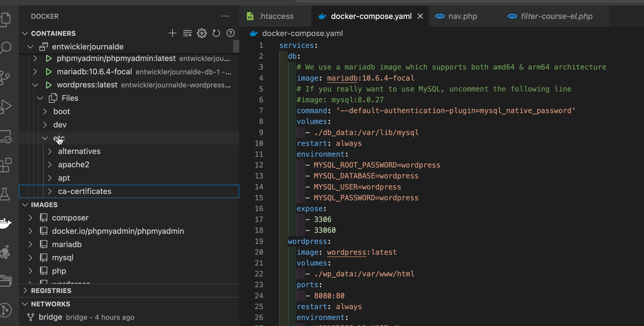Viewport: 644px width, 326px height.
Task: Close the docker-compose.yaml tab
Action: click(x=420, y=16)
